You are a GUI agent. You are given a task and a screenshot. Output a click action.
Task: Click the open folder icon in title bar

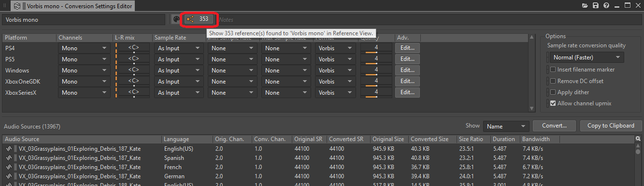pyautogui.click(x=585, y=5)
